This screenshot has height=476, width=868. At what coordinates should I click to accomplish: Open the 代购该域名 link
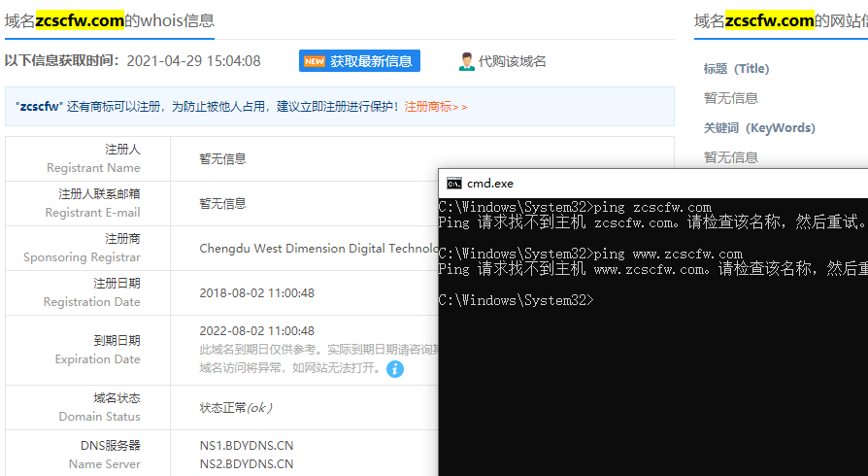(512, 61)
